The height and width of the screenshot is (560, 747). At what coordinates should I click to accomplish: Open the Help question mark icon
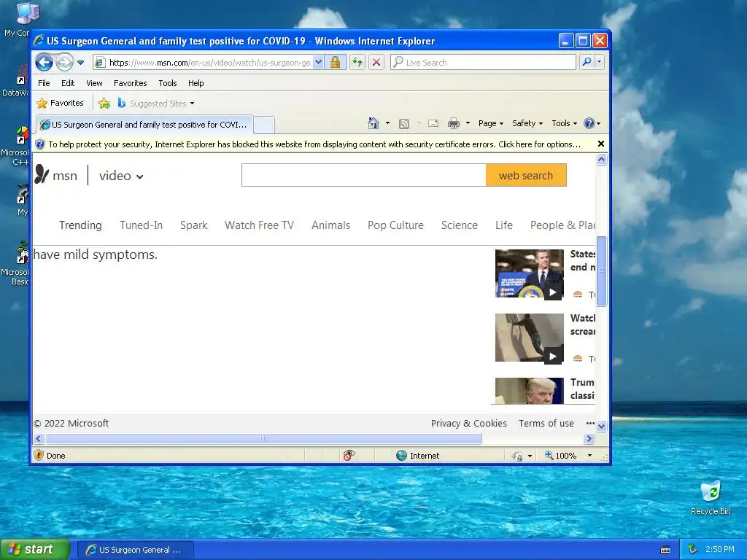coord(589,123)
